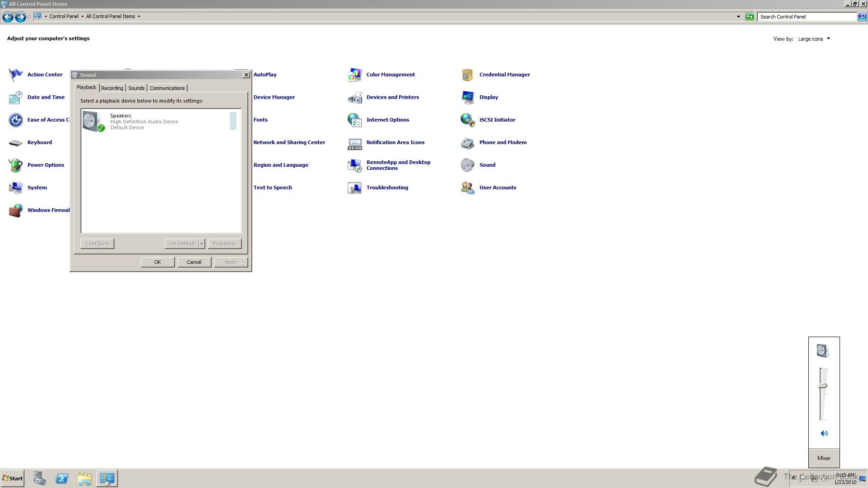This screenshot has width=868, height=488.
Task: Open the Set Default dropdown arrow
Action: pos(202,244)
